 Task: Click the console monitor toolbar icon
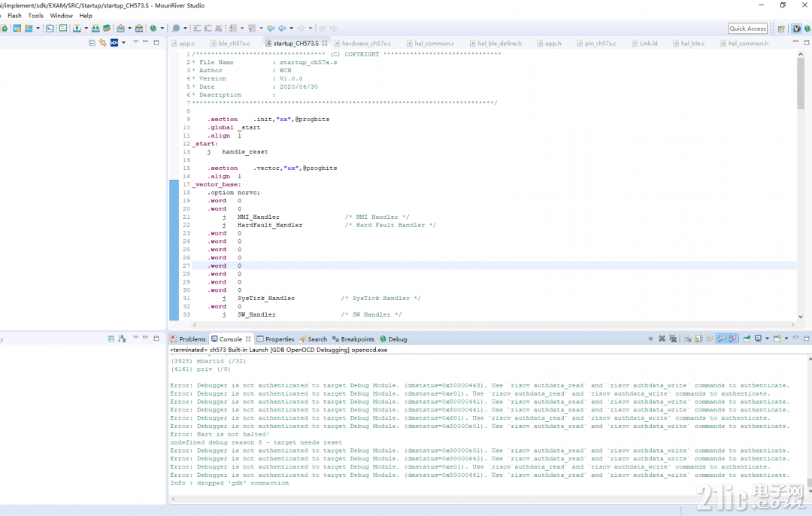[63, 29]
